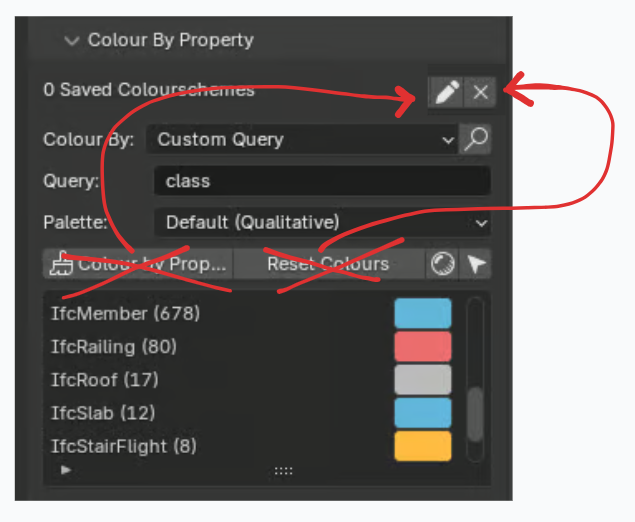Click the sphere material icon beside Reset Colours
This screenshot has width=635, height=522.
[442, 264]
